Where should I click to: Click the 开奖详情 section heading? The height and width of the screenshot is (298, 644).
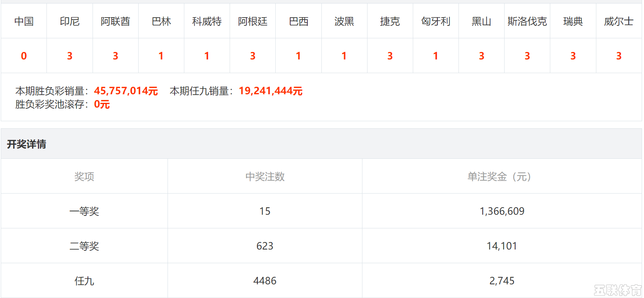tap(27, 144)
